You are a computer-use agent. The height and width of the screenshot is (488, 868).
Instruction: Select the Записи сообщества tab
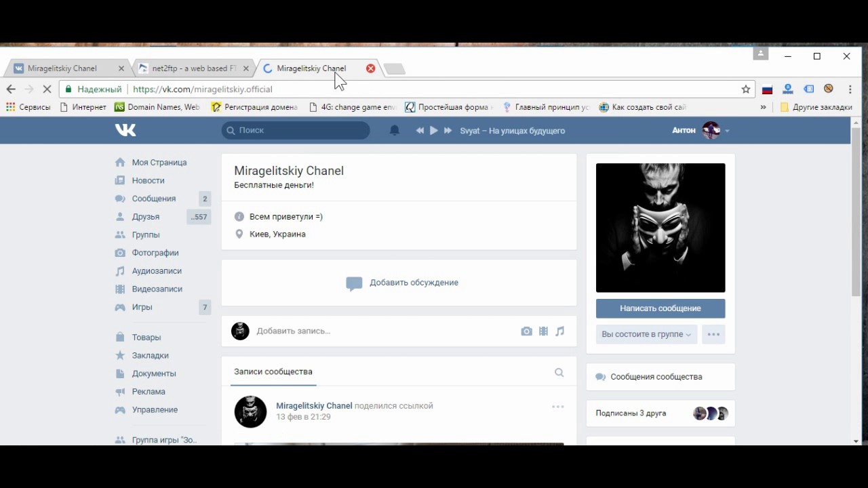pos(273,371)
